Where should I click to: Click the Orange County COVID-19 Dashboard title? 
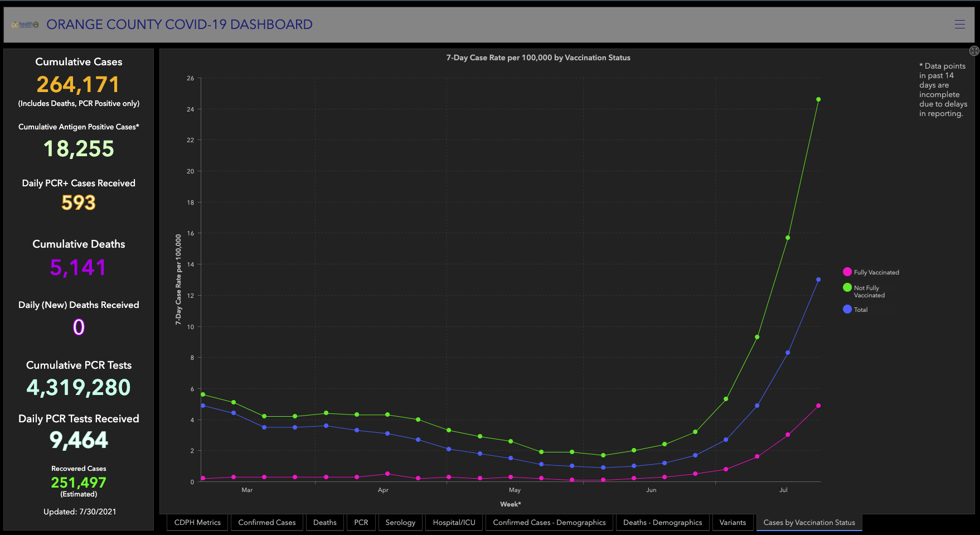tap(179, 25)
